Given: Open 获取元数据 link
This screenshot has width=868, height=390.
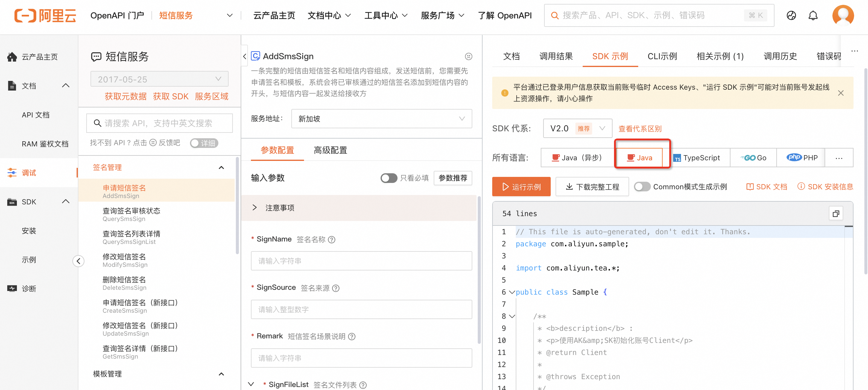Looking at the screenshot, I should pos(125,97).
